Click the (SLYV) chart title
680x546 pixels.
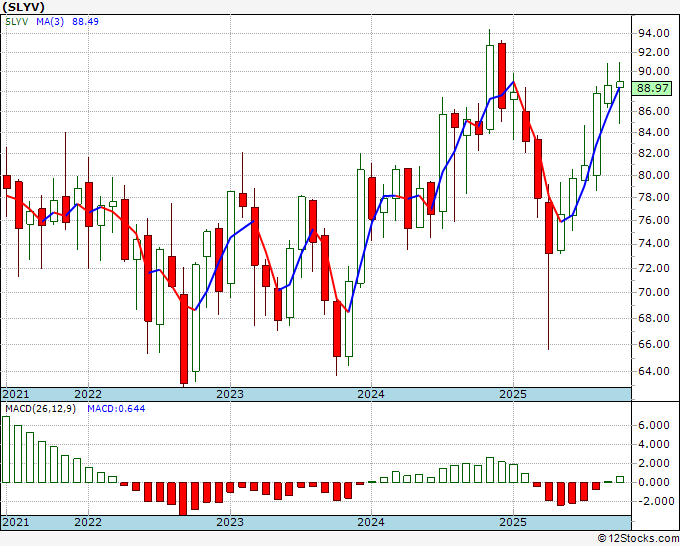pyautogui.click(x=23, y=7)
